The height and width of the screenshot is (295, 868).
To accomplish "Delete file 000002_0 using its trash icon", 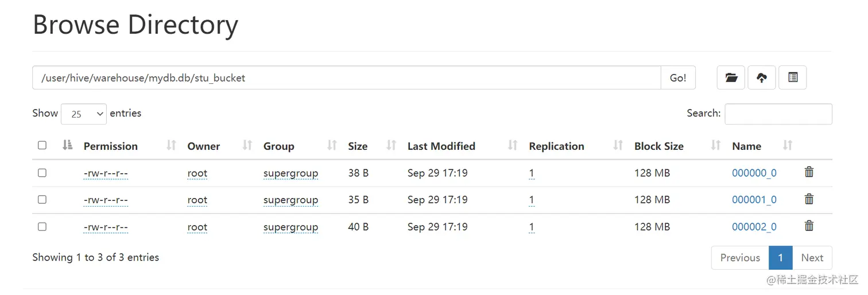I will [809, 226].
